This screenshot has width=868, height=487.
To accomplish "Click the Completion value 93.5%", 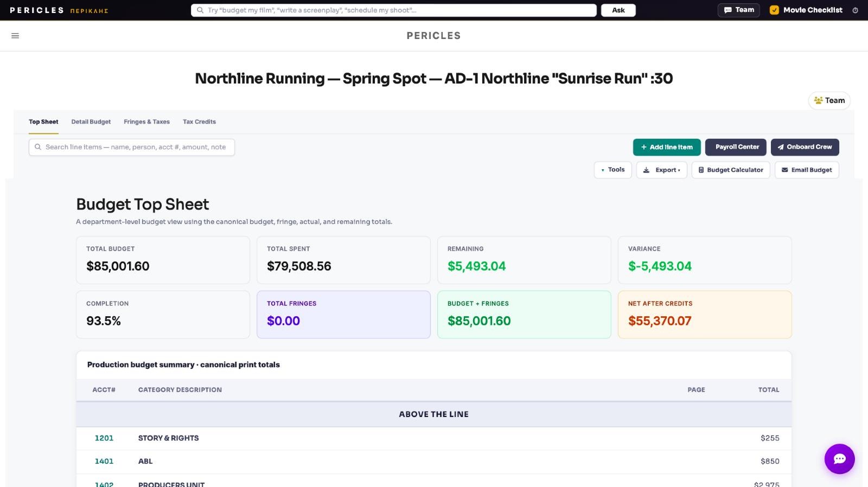I will pos(104,321).
